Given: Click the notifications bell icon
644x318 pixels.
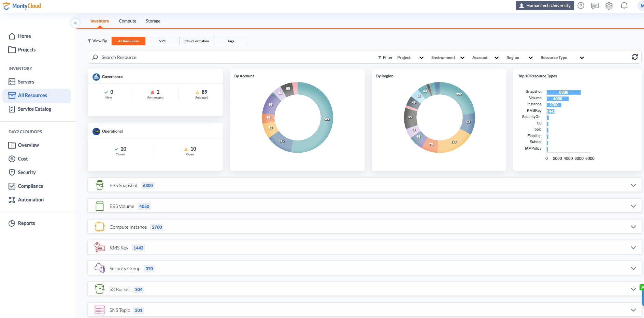Looking at the screenshot, I should point(624,5).
